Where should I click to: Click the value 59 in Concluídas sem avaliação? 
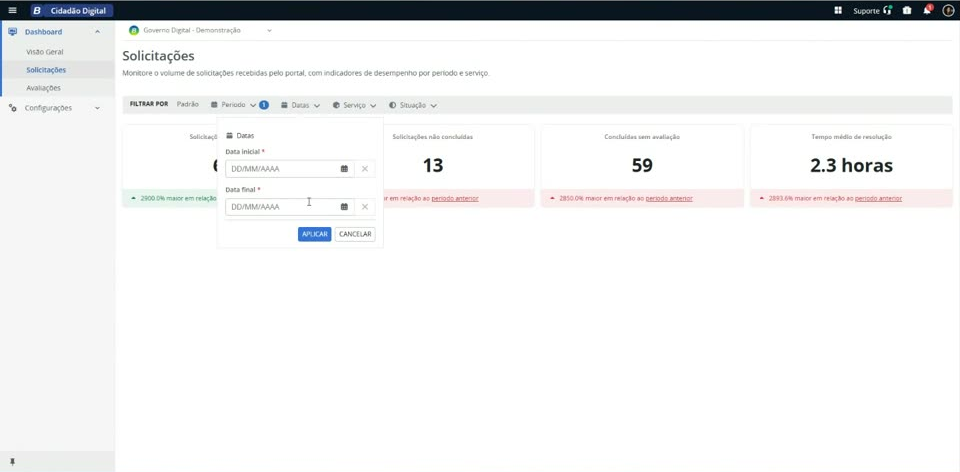click(x=642, y=165)
